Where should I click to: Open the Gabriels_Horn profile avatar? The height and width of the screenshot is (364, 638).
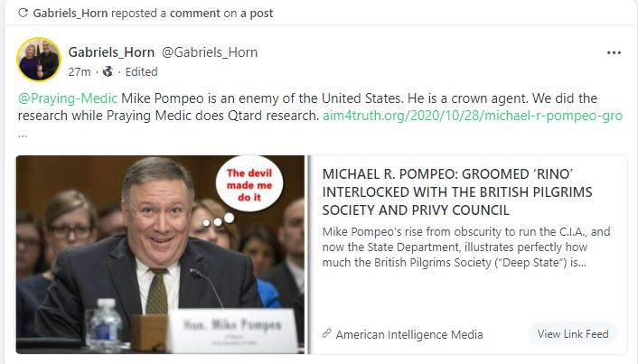(39, 60)
